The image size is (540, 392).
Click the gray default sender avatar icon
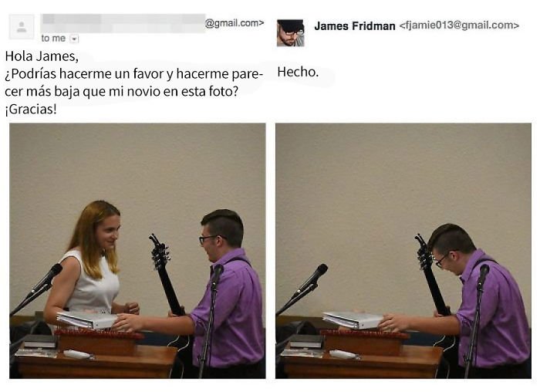coord(22,26)
